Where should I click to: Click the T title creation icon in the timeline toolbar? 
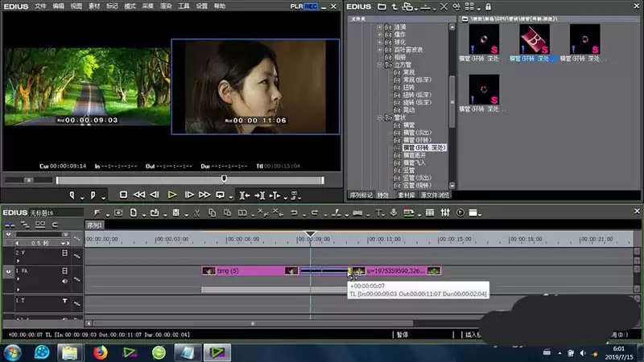tap(378, 212)
